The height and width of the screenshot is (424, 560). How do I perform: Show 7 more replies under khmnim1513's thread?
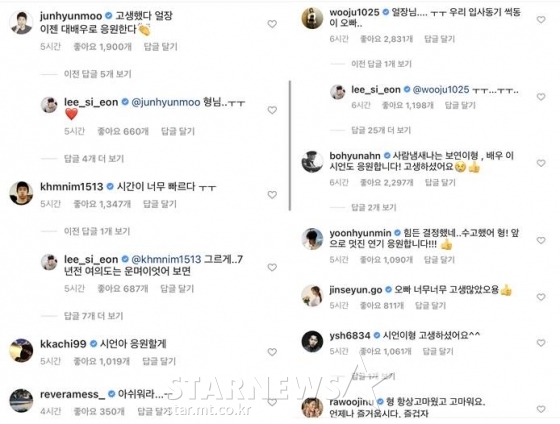94,316
